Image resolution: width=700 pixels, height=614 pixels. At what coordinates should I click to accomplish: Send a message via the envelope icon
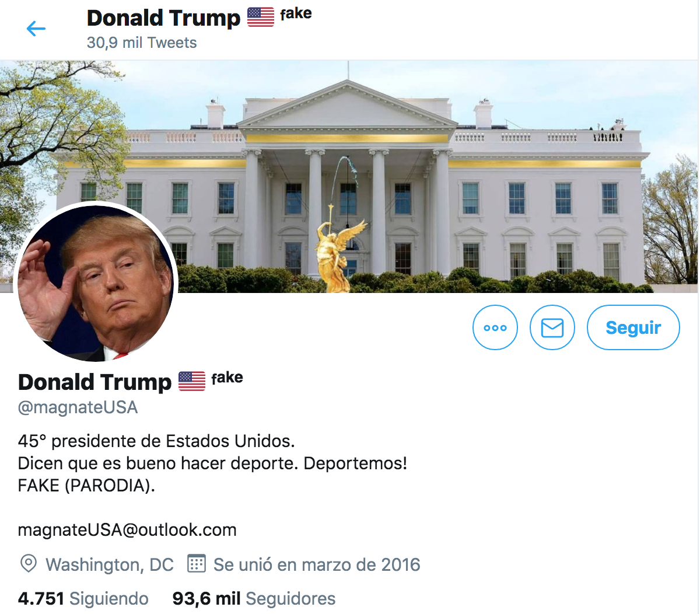coord(552,327)
